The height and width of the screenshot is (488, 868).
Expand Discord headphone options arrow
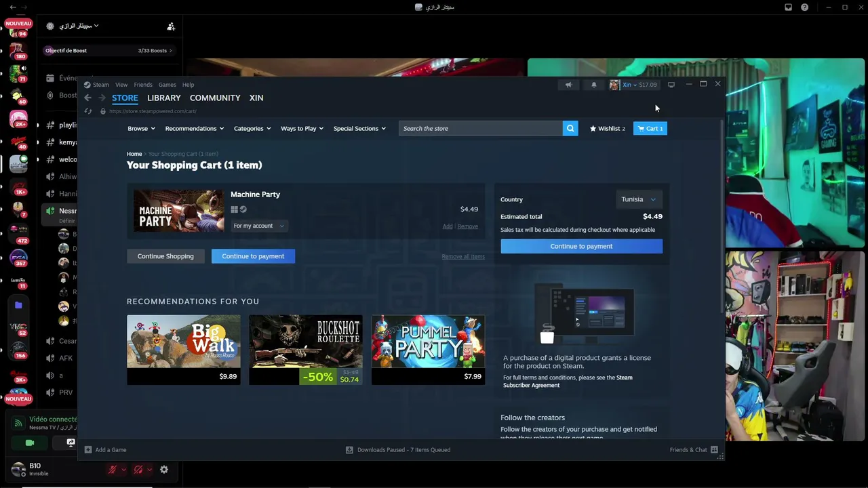point(149,469)
